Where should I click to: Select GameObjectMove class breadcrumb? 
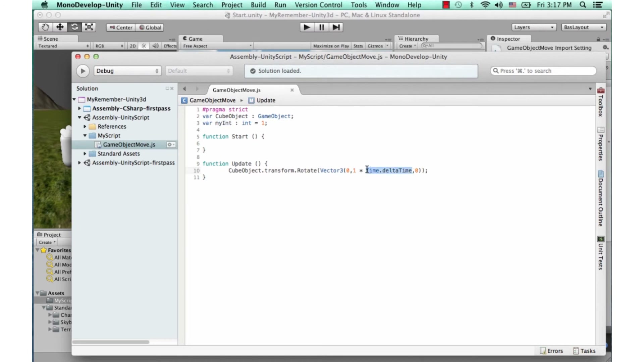click(x=208, y=100)
